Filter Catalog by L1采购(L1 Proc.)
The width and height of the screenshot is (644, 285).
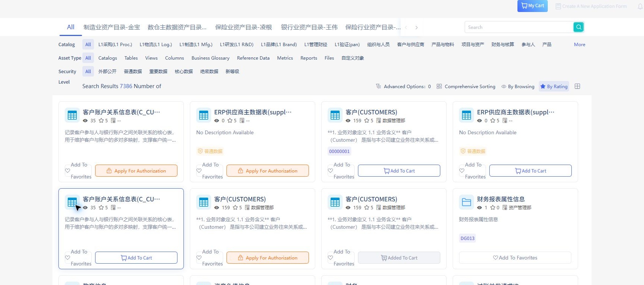point(115,44)
